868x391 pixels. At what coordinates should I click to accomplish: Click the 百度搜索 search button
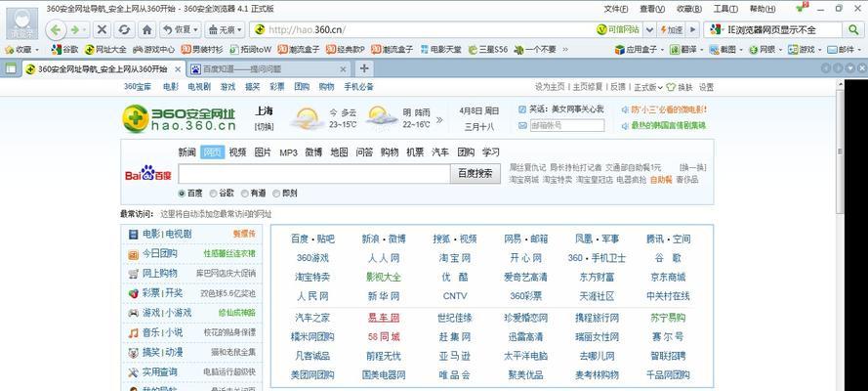pos(475,173)
